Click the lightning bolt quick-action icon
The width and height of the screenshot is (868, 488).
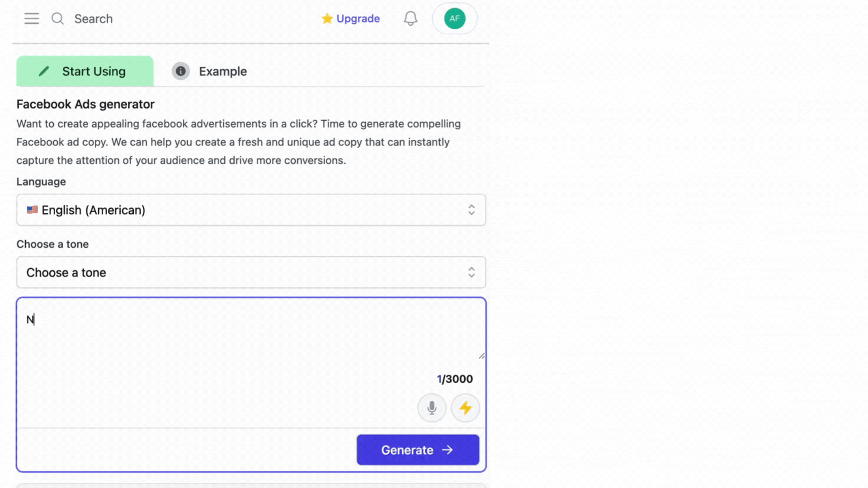(465, 408)
